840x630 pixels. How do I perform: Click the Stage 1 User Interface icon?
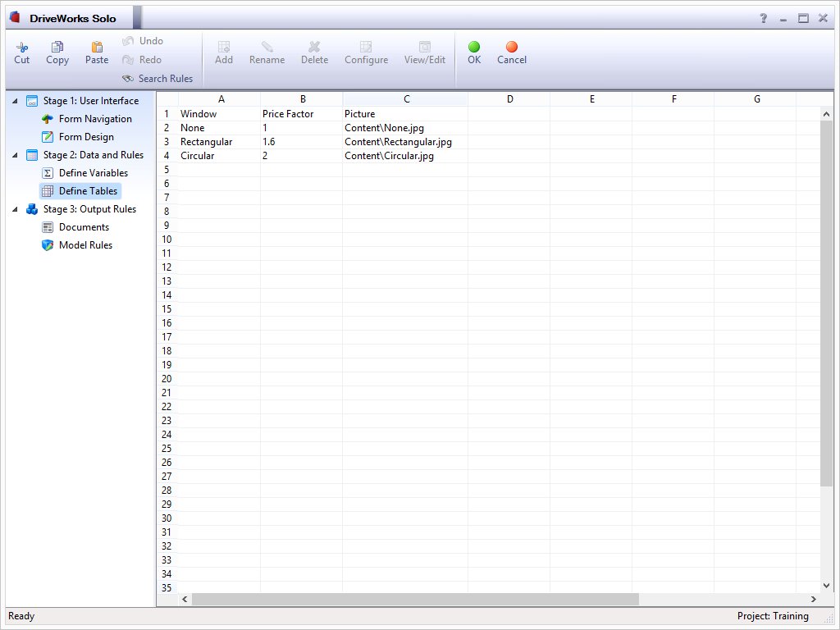pos(32,101)
